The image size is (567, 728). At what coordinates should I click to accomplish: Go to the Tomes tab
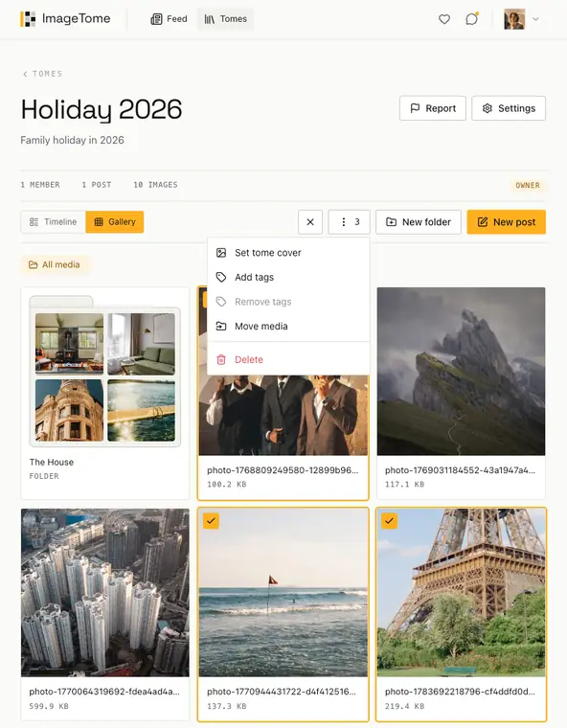pyautogui.click(x=226, y=19)
